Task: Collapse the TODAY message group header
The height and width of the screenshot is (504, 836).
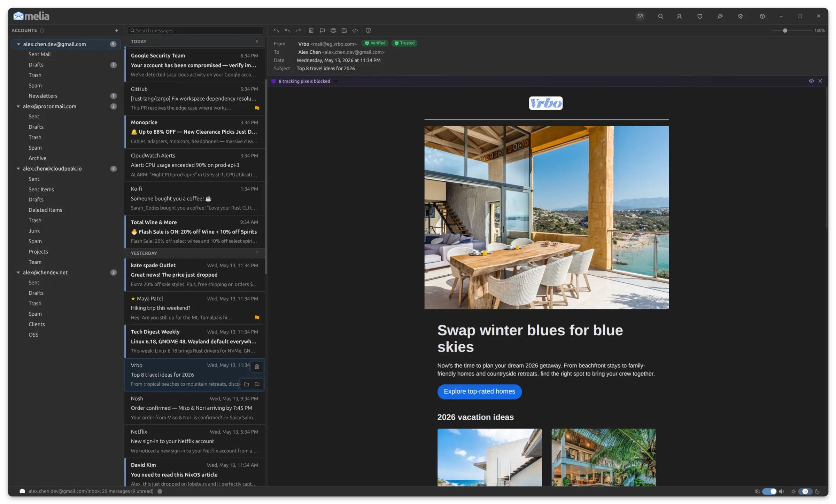Action: point(194,42)
